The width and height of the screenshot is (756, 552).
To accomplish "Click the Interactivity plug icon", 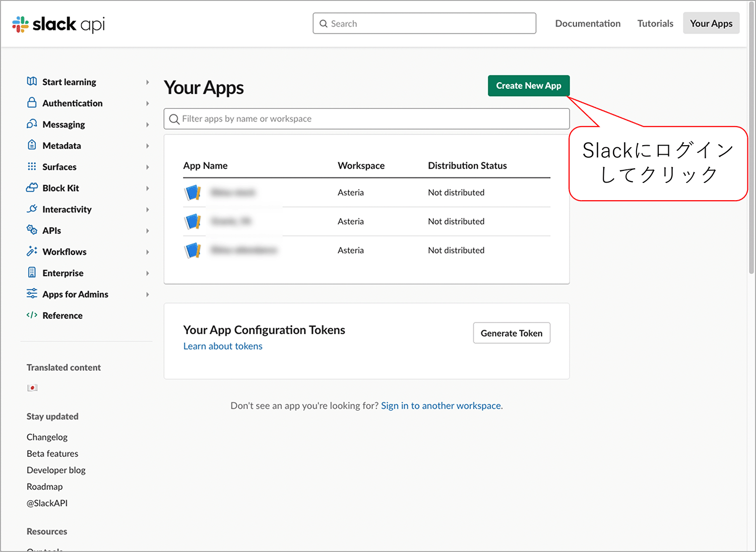I will [32, 208].
